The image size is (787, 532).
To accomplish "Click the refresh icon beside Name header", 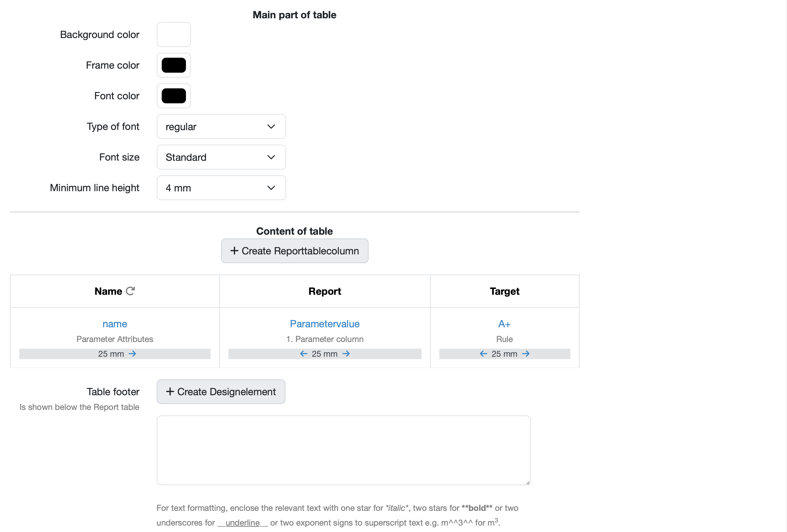I will pyautogui.click(x=130, y=291).
